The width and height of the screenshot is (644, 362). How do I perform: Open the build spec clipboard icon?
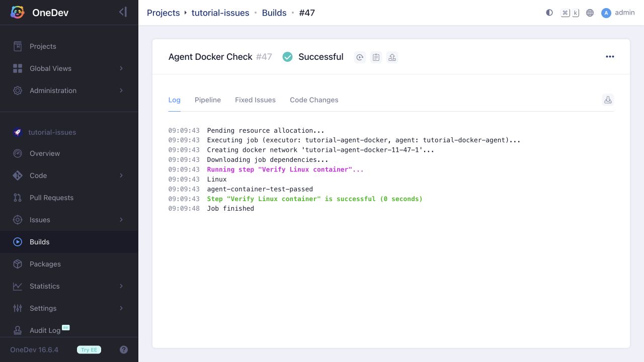tap(376, 57)
